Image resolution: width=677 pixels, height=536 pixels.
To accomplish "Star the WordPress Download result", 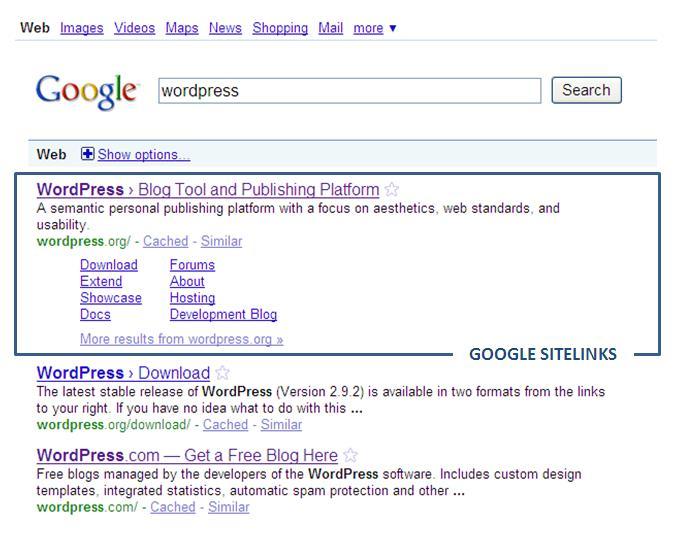I will [223, 373].
